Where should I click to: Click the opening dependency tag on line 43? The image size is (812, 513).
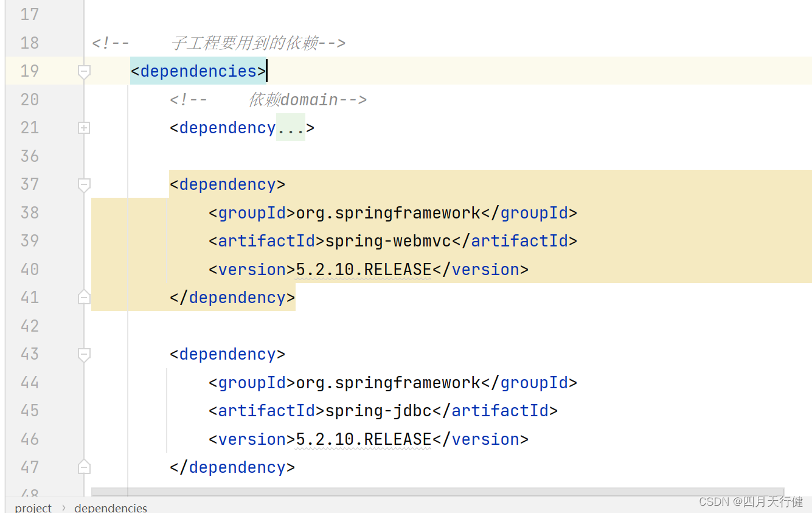pyautogui.click(x=227, y=354)
